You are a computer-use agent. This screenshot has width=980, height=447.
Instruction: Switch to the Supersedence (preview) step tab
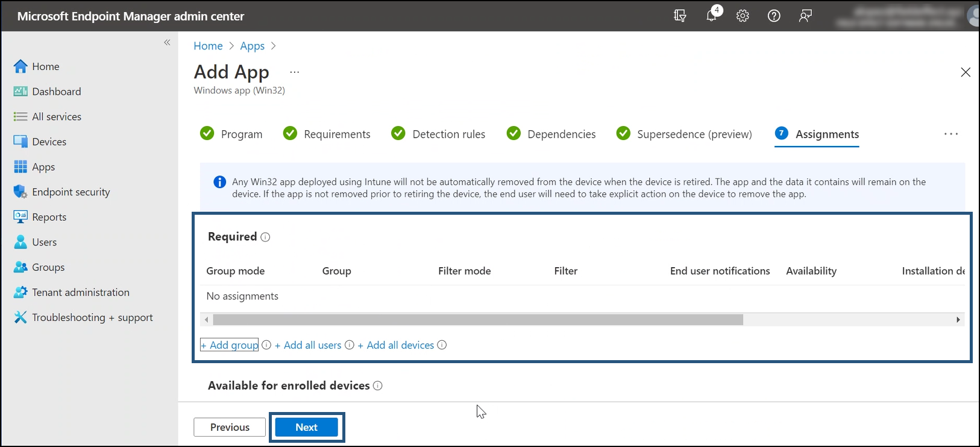coord(684,134)
